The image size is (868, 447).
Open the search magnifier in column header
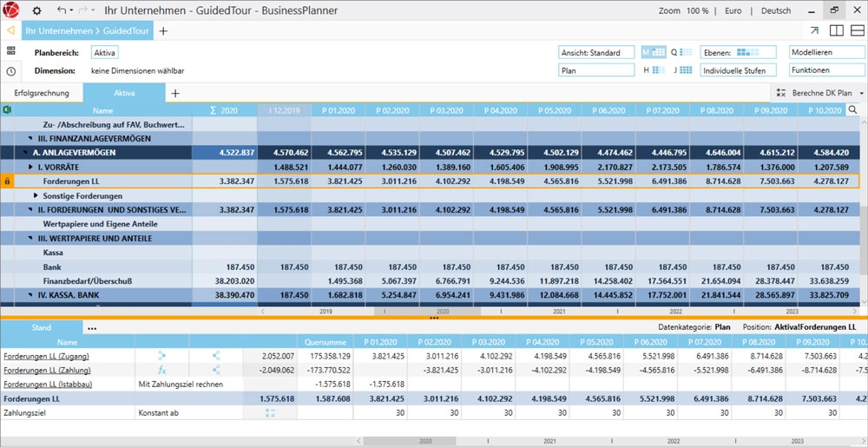(x=852, y=110)
